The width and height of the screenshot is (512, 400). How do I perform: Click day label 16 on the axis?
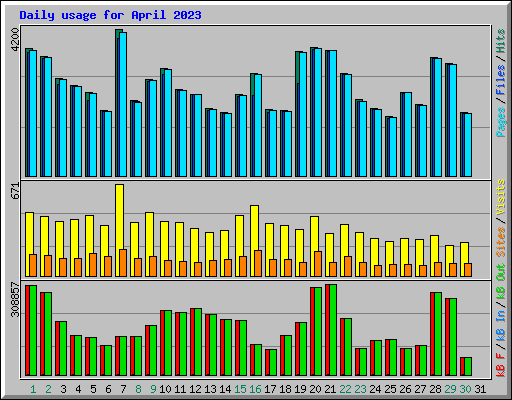255,389
